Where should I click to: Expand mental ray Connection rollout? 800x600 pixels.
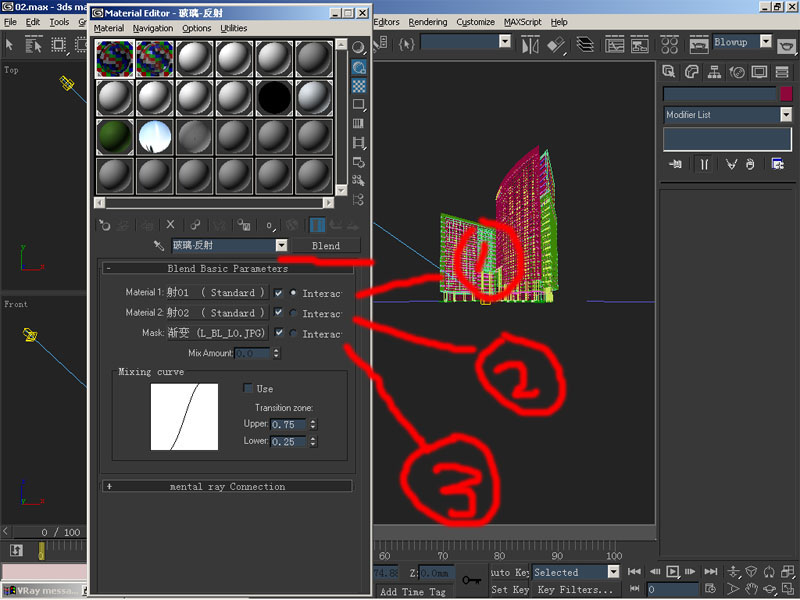pyautogui.click(x=228, y=486)
